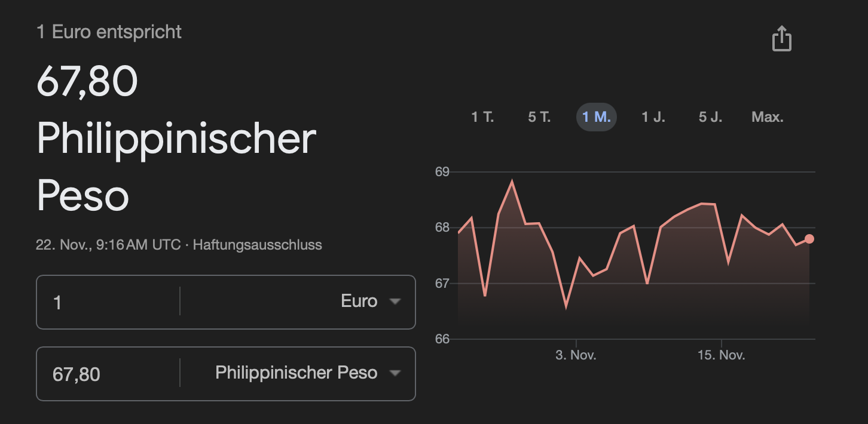The image size is (868, 424).
Task: Click the 3. Nov. axis label
Action: 576,355
